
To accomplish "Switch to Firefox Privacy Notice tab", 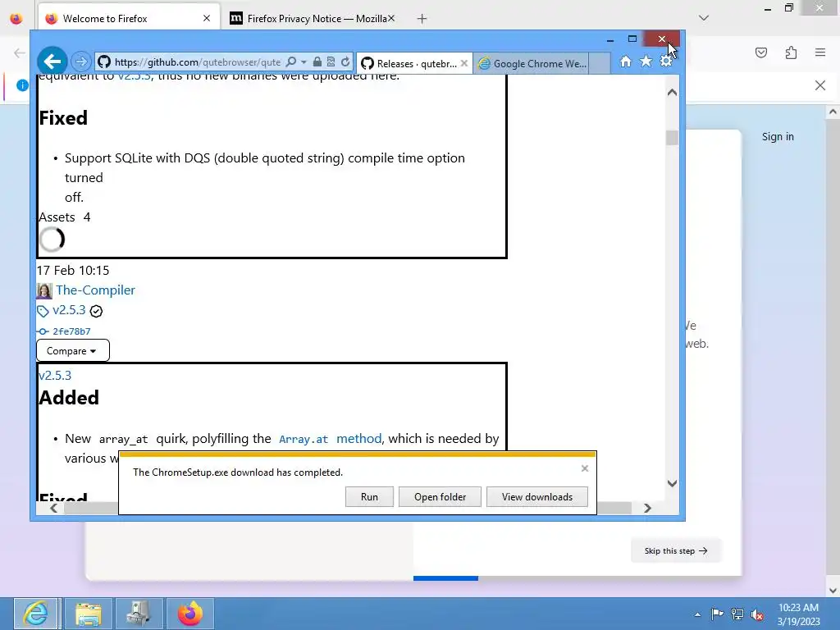I will [313, 19].
